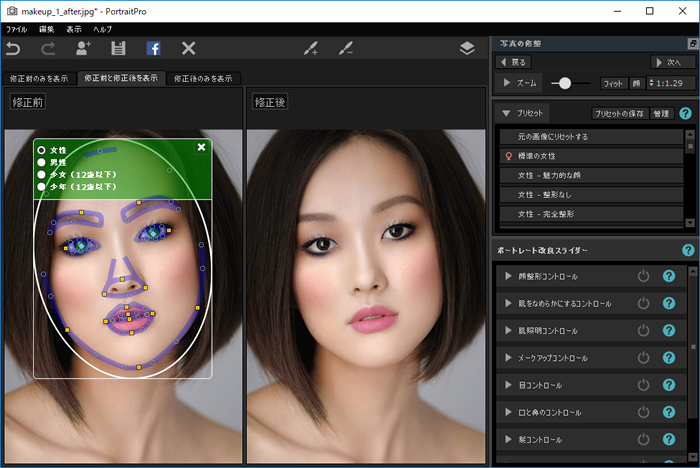This screenshot has width=700, height=468.
Task: Open help for プリセット section
Action: pos(685,113)
